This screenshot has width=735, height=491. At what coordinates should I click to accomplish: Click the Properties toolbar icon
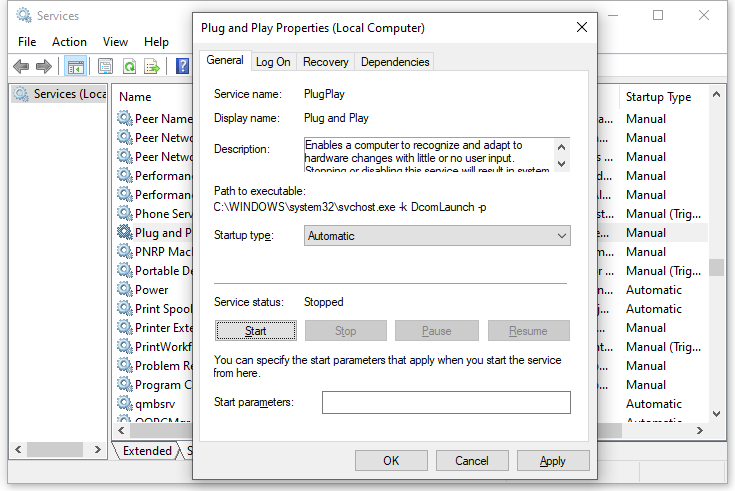(x=105, y=66)
